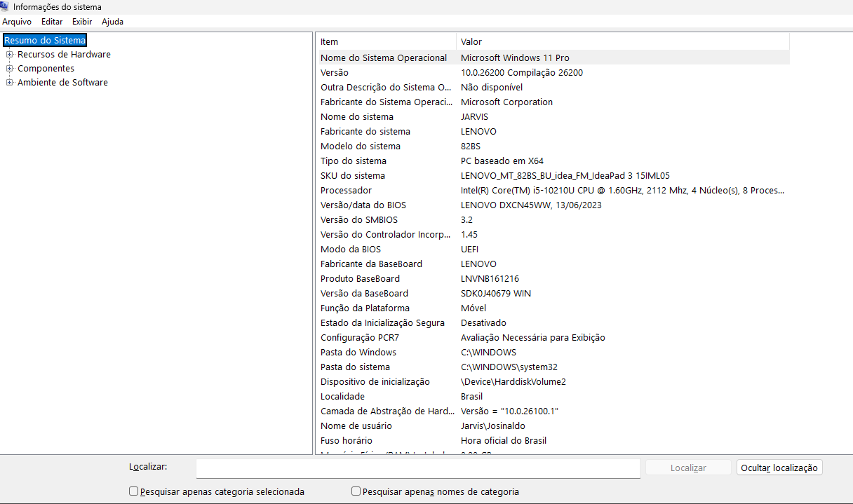Click PC baseado em X64 value

tap(502, 161)
